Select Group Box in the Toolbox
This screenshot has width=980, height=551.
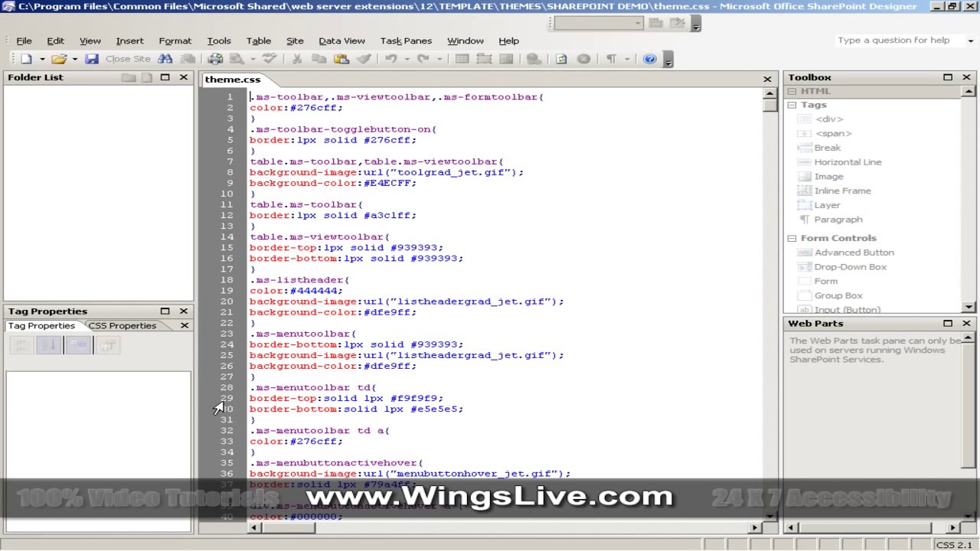(838, 296)
